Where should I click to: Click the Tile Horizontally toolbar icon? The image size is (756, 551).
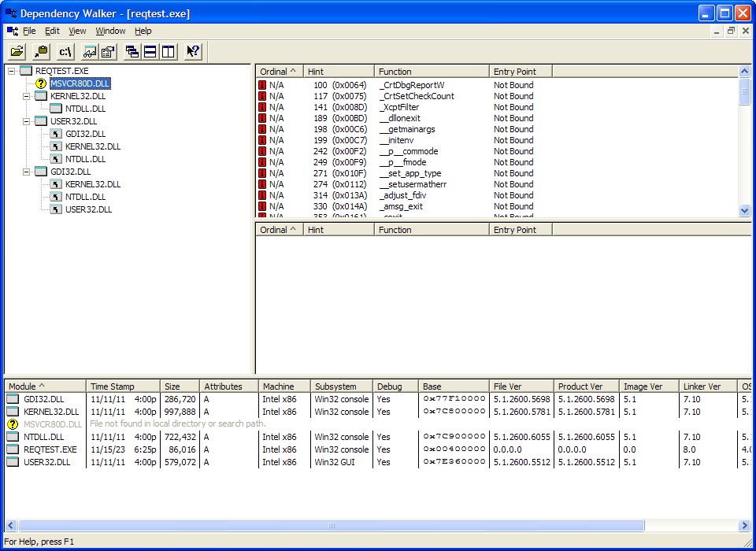coord(150,52)
